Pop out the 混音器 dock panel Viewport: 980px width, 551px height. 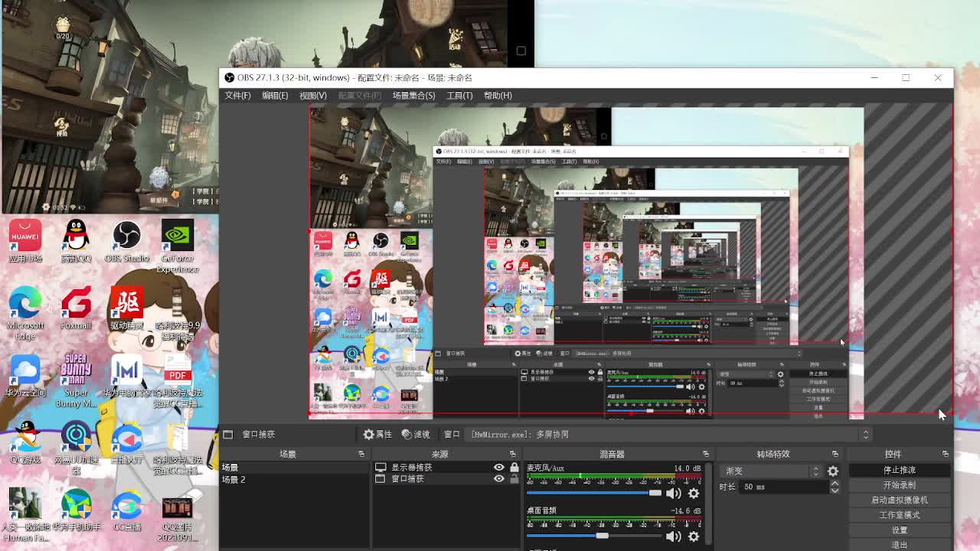pos(706,454)
